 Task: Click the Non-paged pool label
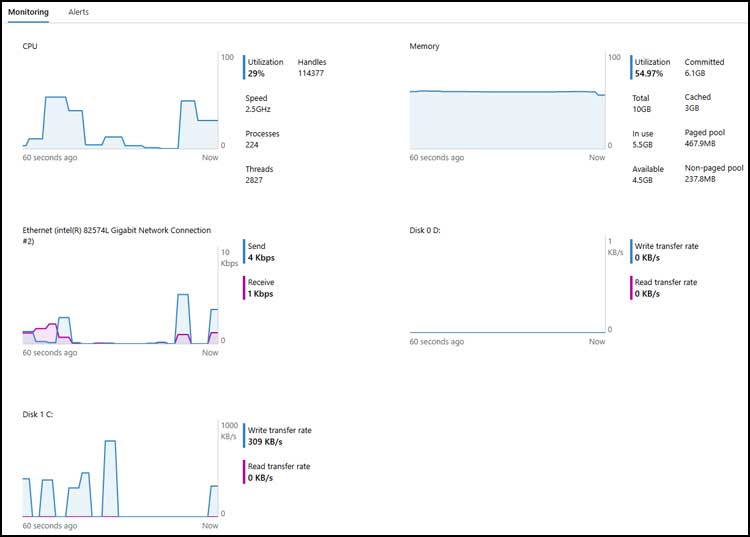[714, 168]
